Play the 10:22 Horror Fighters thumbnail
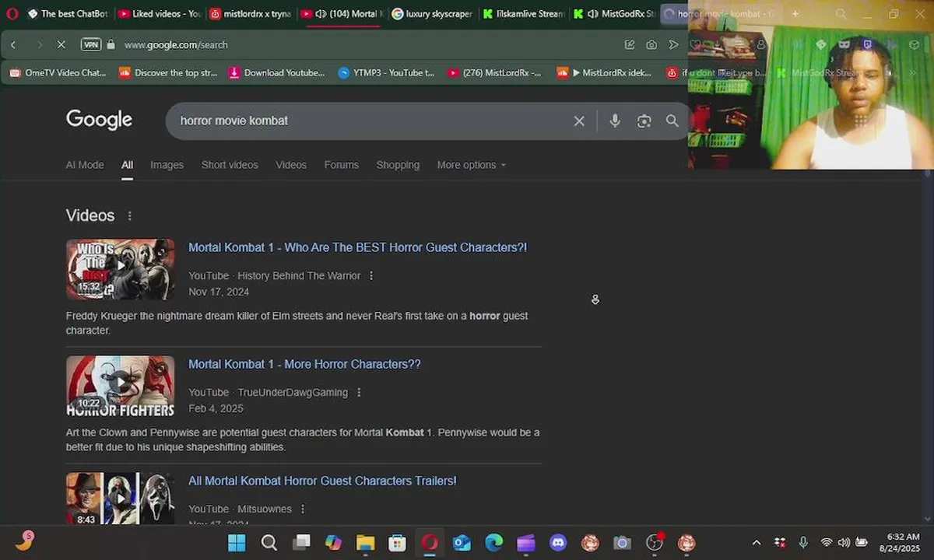 coord(120,386)
